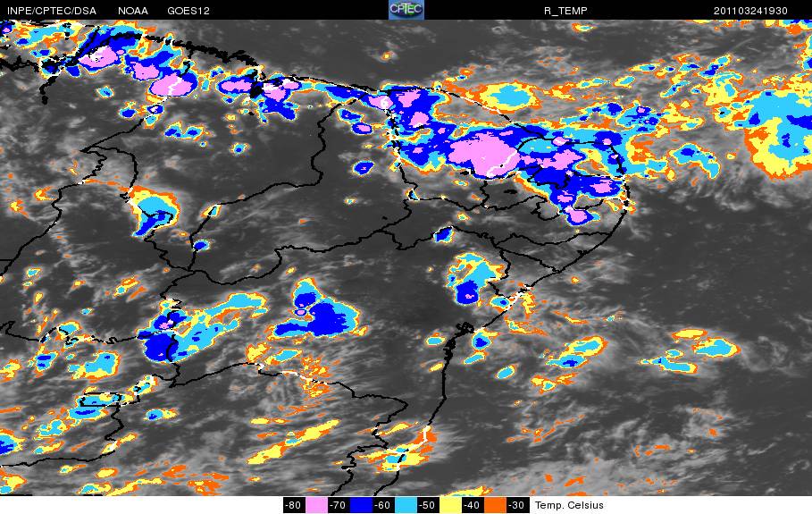The width and height of the screenshot is (812, 514).
Task: Click the NOAA label in the header
Action: tap(132, 11)
